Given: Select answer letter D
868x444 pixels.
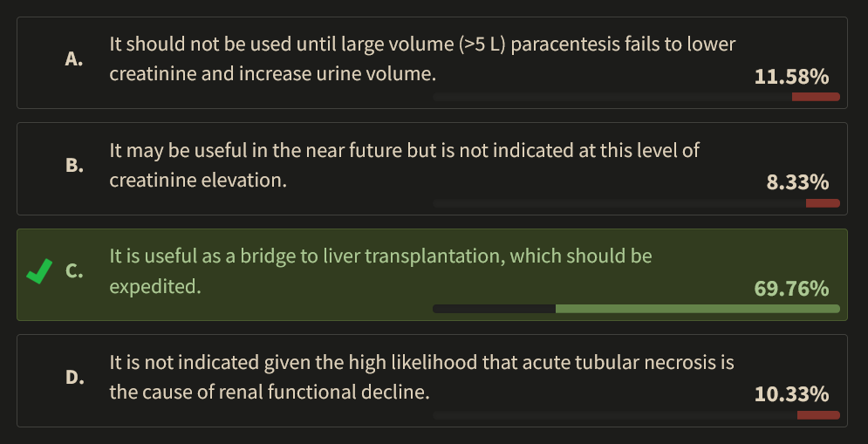Looking at the screenshot, I should point(74,379).
